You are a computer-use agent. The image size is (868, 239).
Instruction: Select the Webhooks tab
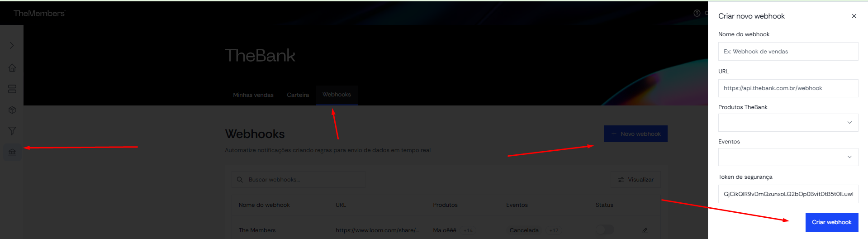pyautogui.click(x=337, y=95)
